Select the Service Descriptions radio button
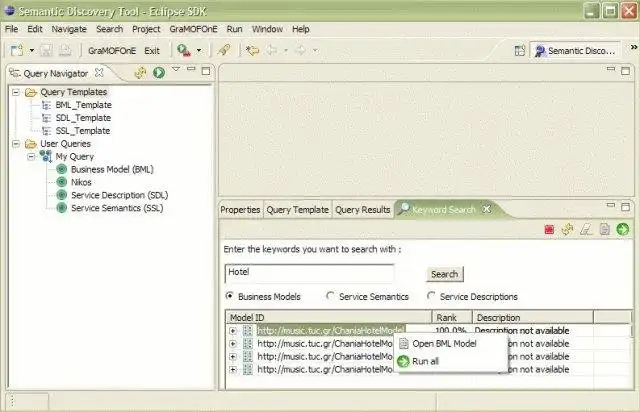 (x=431, y=296)
